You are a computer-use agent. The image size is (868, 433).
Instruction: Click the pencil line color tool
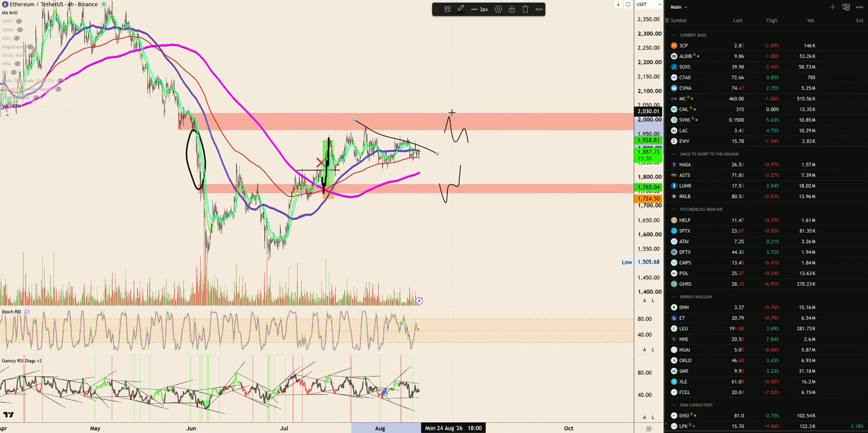(461, 9)
